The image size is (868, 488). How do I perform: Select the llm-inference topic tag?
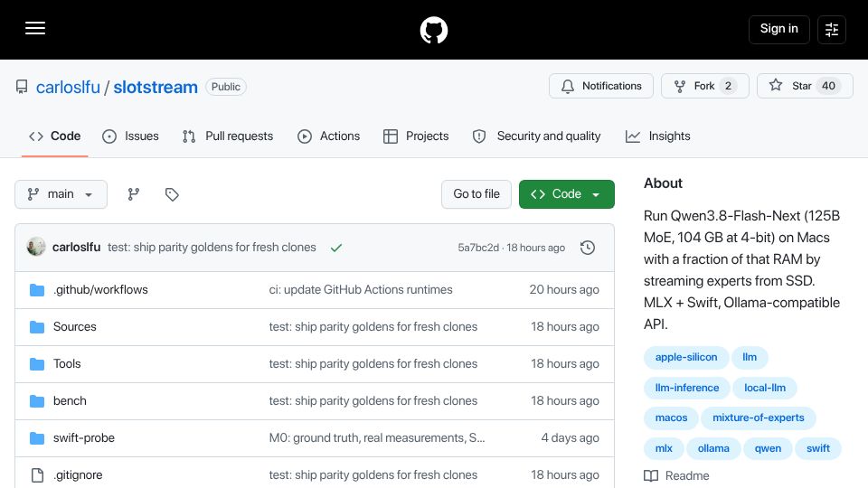coord(687,388)
